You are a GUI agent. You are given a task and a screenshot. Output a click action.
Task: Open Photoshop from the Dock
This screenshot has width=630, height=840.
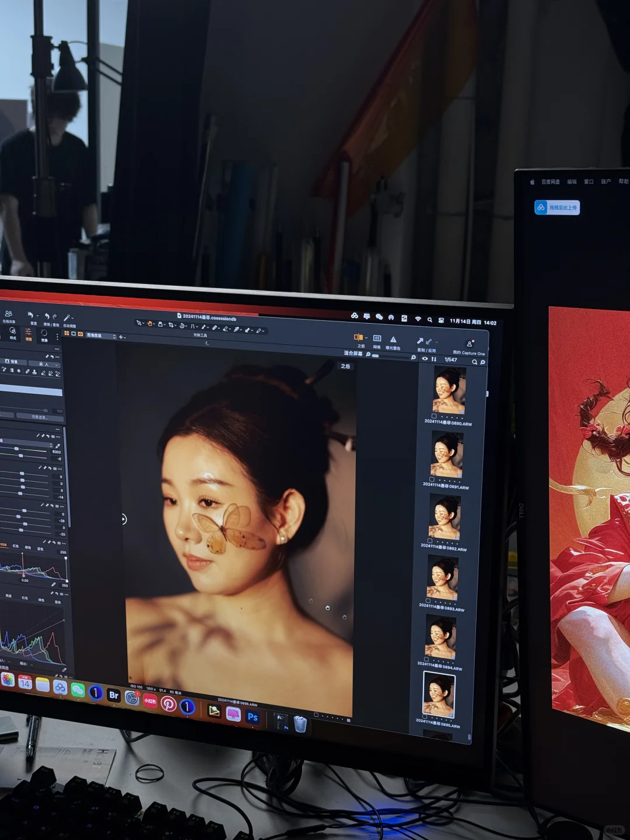point(253,717)
